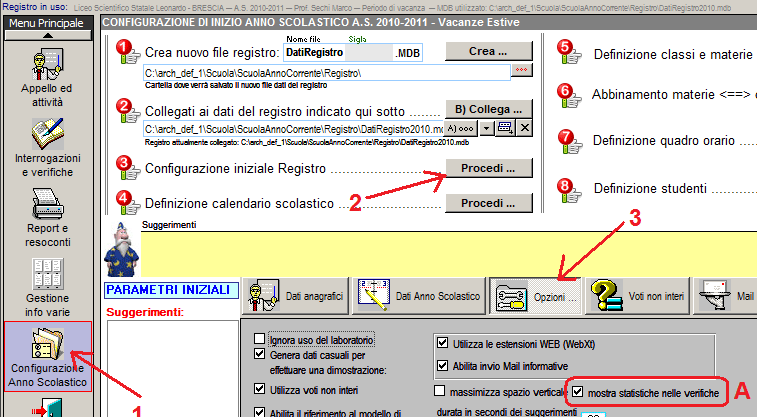This screenshot has width=757, height=417.
Task: Click the grid icon beside registry path
Action: (505, 128)
